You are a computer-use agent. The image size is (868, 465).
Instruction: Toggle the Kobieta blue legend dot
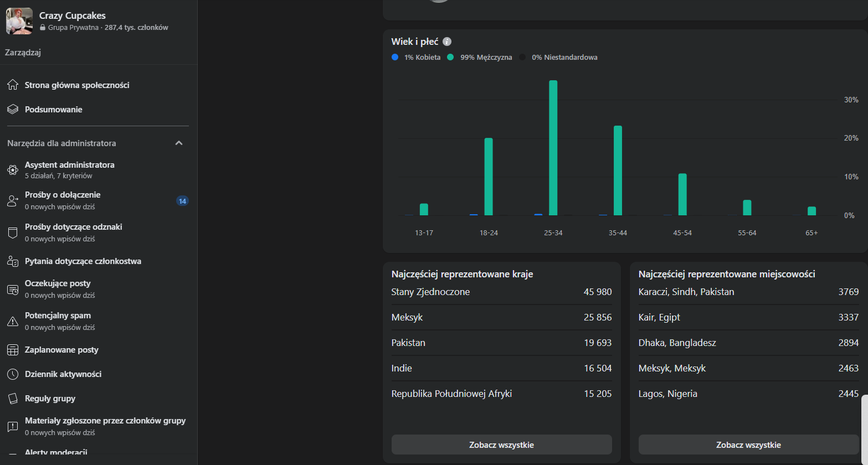(395, 58)
